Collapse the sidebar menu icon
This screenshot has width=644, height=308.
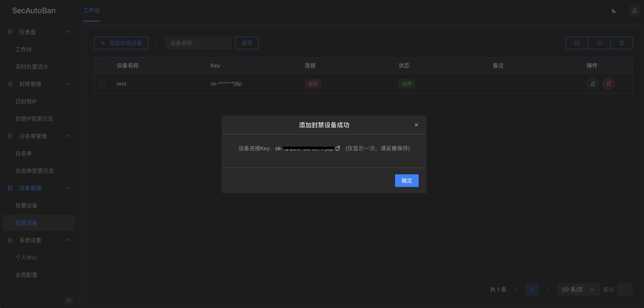(69, 300)
